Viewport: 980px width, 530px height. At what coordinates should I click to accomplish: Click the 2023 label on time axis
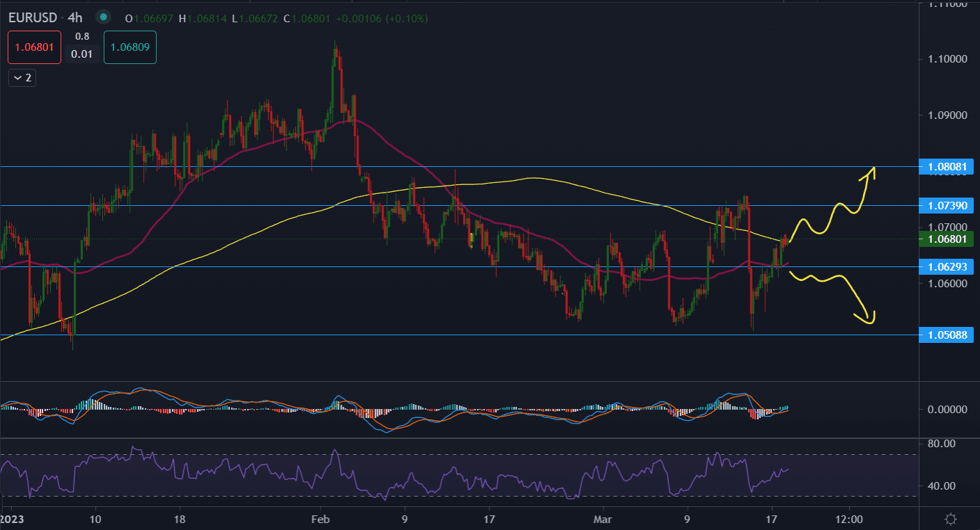pos(13,519)
